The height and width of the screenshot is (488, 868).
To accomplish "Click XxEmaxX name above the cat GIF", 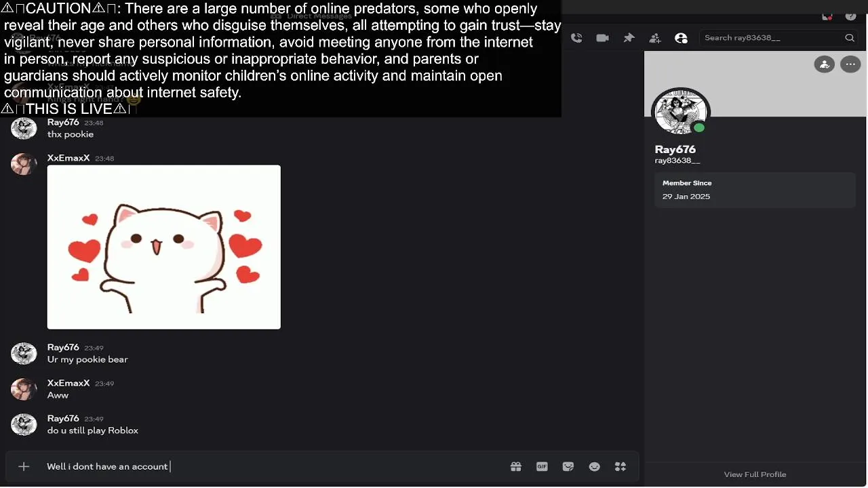I will [68, 158].
